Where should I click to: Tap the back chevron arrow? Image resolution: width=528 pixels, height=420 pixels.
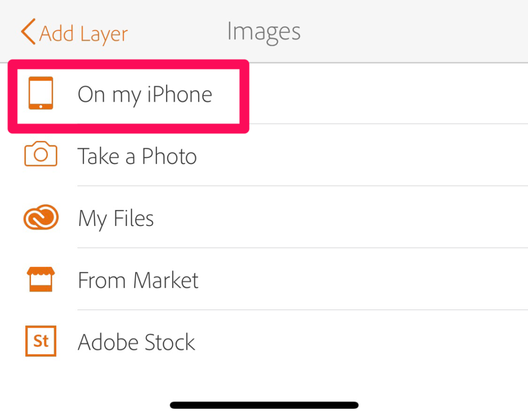point(28,31)
